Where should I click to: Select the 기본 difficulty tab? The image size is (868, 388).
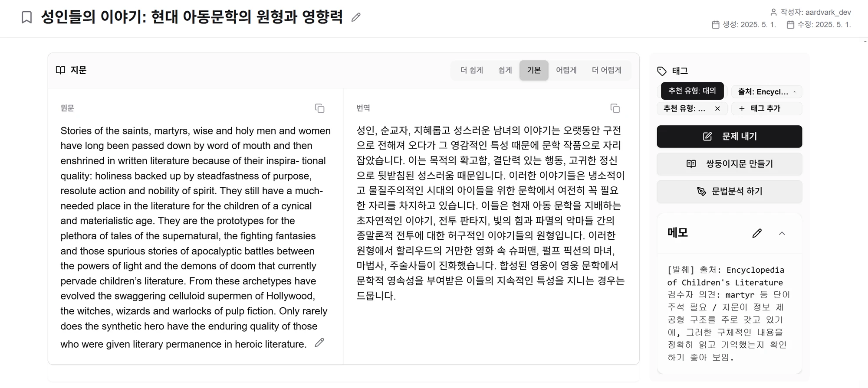[x=534, y=70]
